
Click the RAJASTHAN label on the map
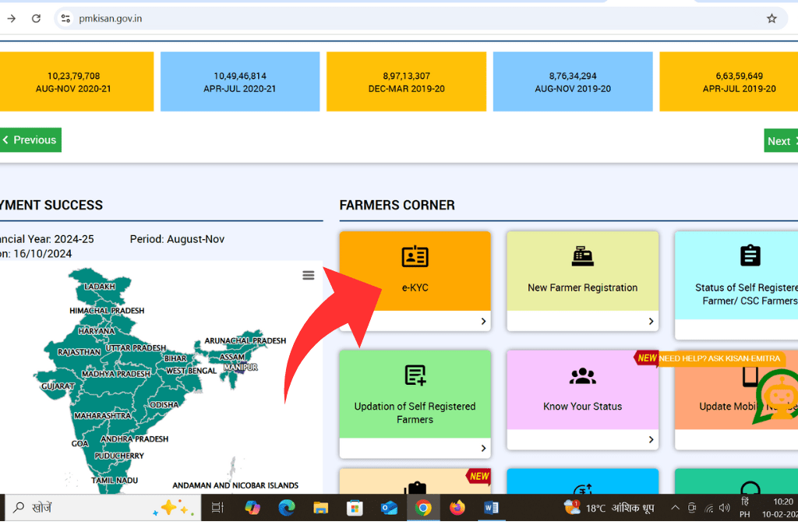point(79,352)
